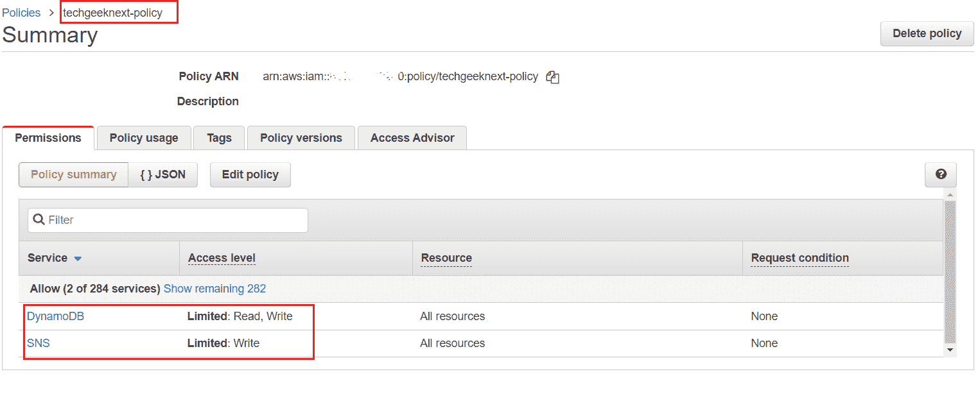Click the Policy ARN value text
Viewport: 980px width, 417px height.
point(400,76)
